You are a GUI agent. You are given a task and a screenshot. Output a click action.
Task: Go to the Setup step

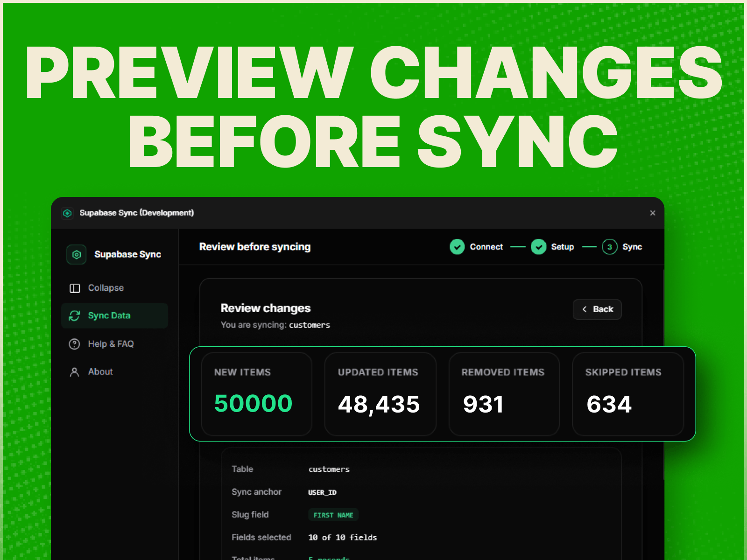coord(563,247)
